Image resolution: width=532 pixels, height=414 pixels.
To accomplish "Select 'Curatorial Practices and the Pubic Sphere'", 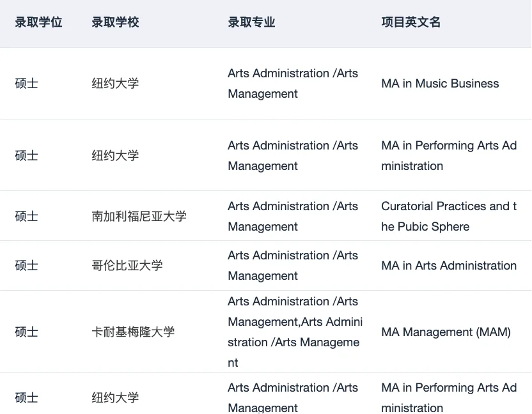I will pyautogui.click(x=449, y=216).
